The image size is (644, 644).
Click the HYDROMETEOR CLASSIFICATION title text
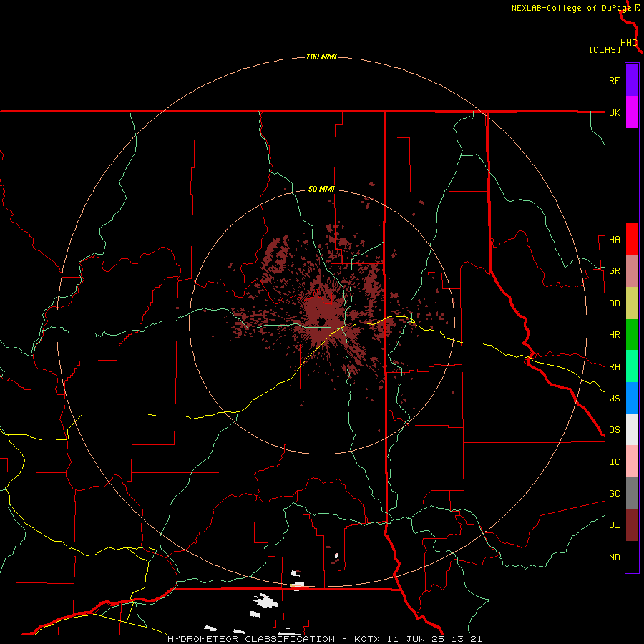(x=251, y=639)
